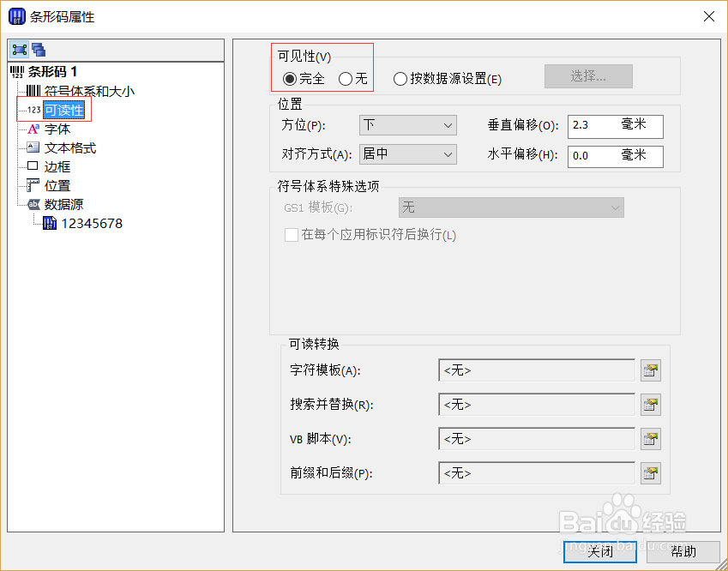This screenshot has height=571, width=728.
Task: Click the BarTender app icon in the title bar
Action: point(17,16)
